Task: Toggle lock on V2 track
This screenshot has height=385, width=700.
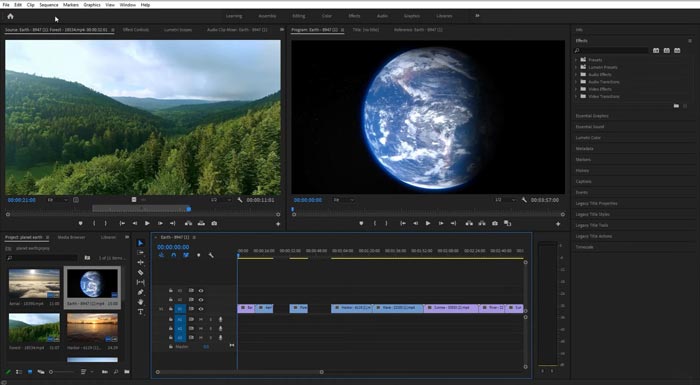Action: [x=171, y=300]
